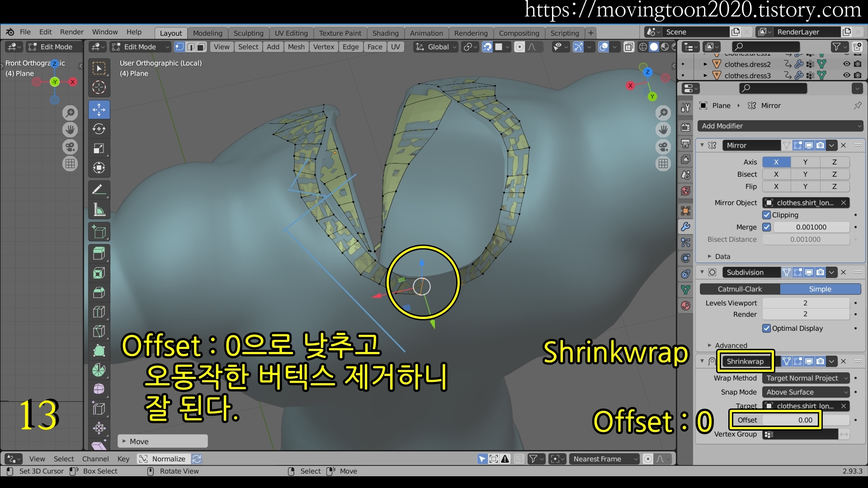Open the Wrap Method dropdown

(806, 378)
